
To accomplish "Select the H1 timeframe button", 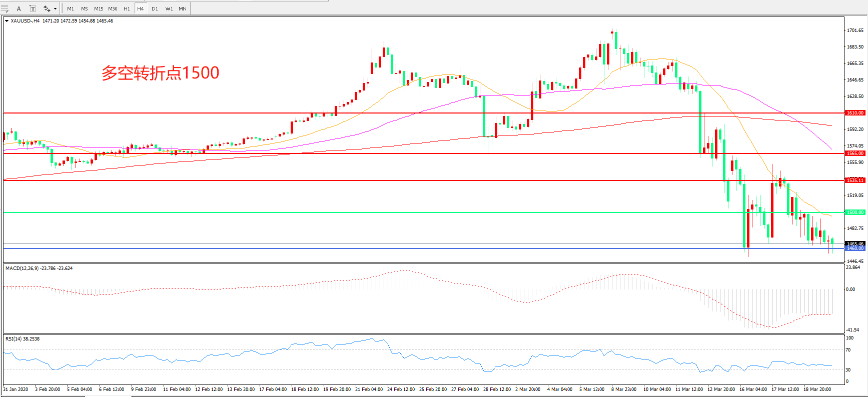I will pyautogui.click(x=127, y=8).
